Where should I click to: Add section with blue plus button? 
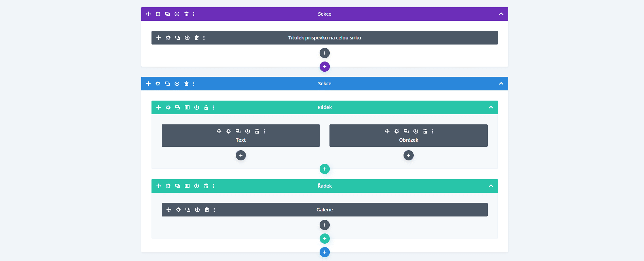click(x=325, y=252)
